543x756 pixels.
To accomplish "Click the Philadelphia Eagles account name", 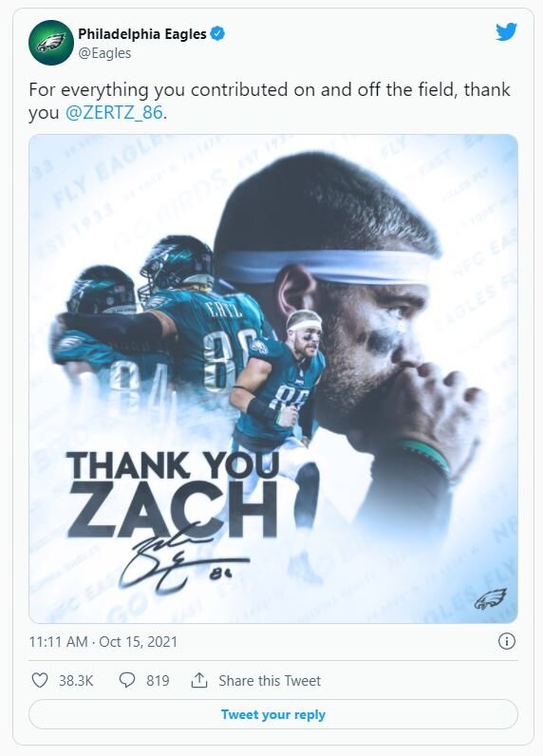I will pos(142,34).
